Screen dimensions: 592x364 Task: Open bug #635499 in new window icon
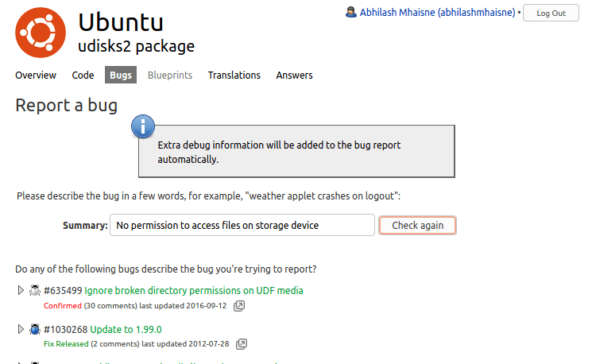(x=239, y=305)
